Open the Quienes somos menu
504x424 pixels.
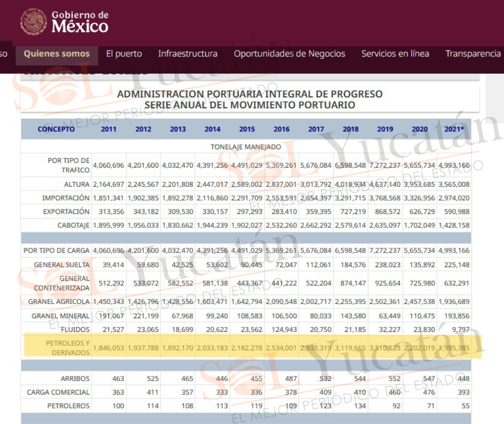pyautogui.click(x=57, y=54)
